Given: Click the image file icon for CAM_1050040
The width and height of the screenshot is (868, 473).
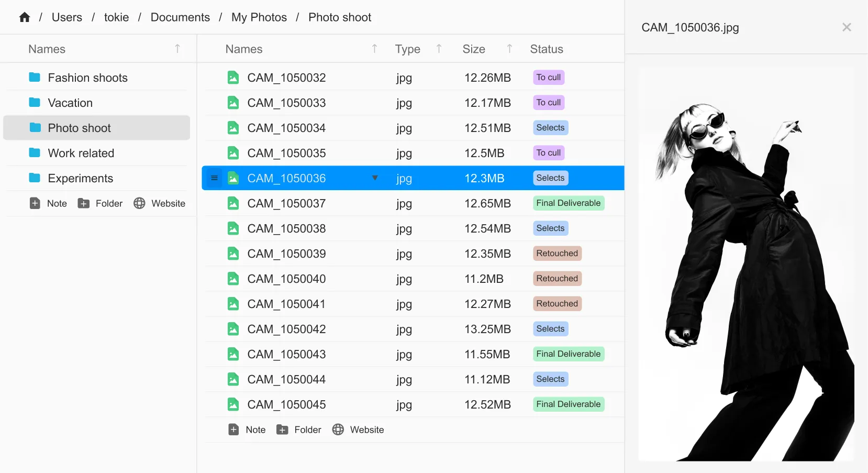Looking at the screenshot, I should [233, 279].
